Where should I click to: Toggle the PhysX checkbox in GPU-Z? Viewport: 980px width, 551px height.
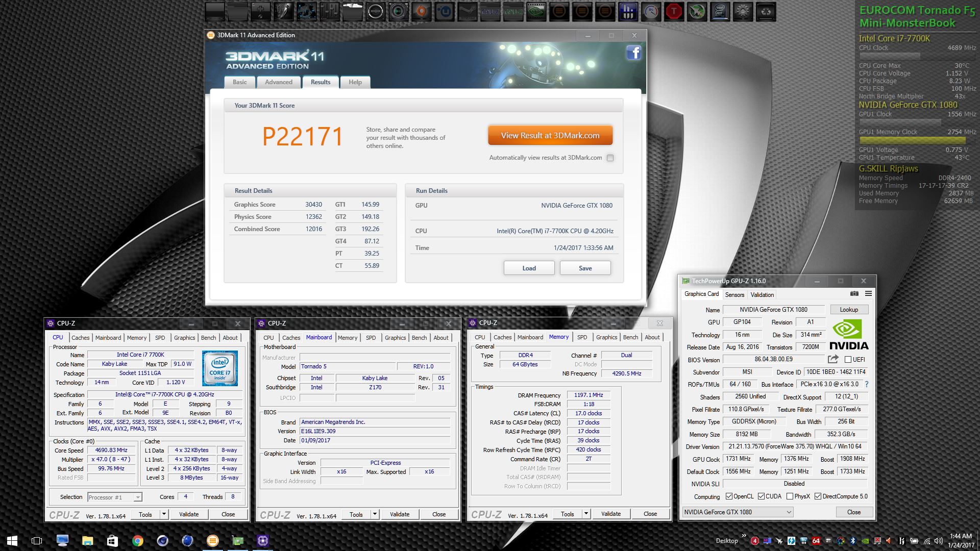tap(790, 496)
